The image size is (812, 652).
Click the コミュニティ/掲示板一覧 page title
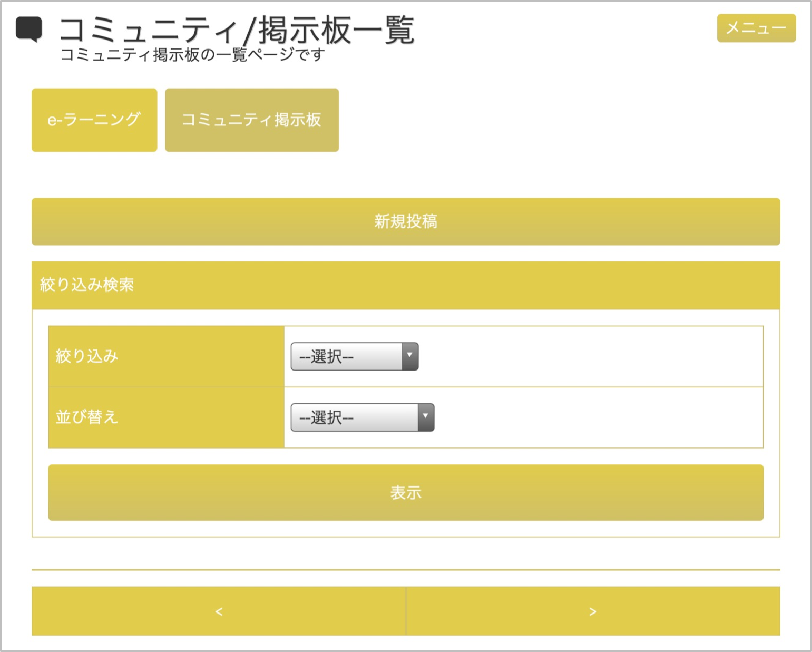coord(236,30)
